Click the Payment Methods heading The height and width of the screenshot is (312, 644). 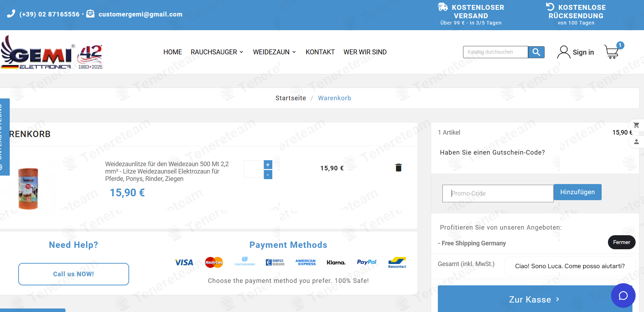(288, 245)
